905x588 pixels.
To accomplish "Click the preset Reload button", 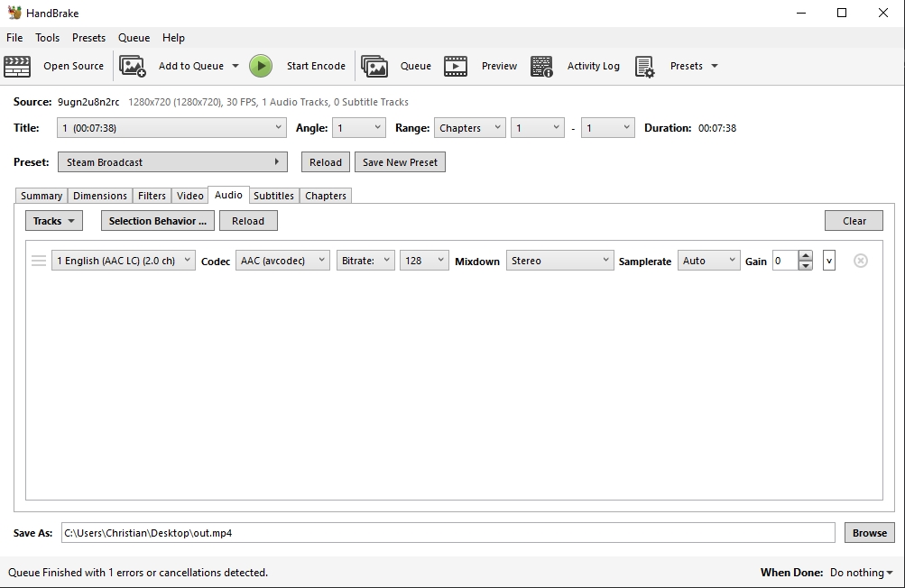I will coord(326,162).
